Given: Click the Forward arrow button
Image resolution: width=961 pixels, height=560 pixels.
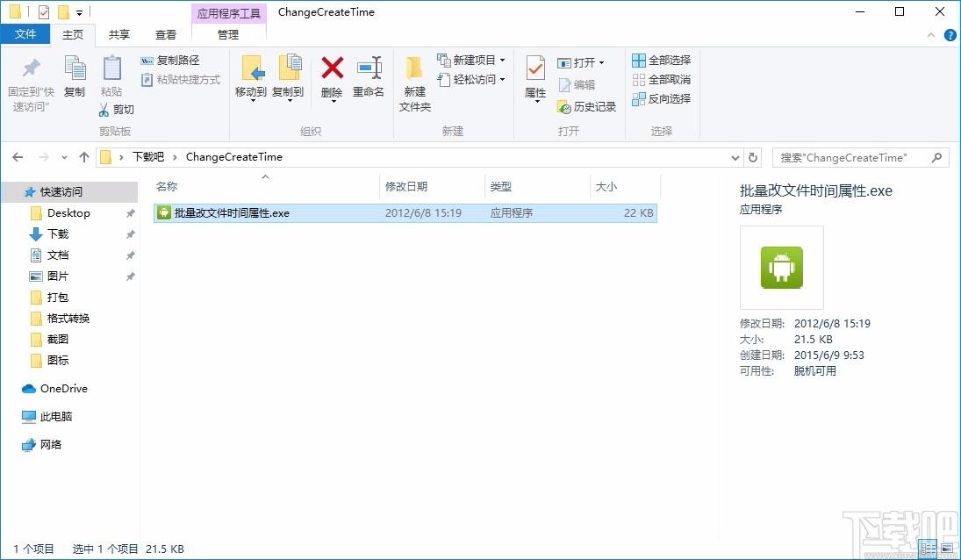Looking at the screenshot, I should [44, 157].
